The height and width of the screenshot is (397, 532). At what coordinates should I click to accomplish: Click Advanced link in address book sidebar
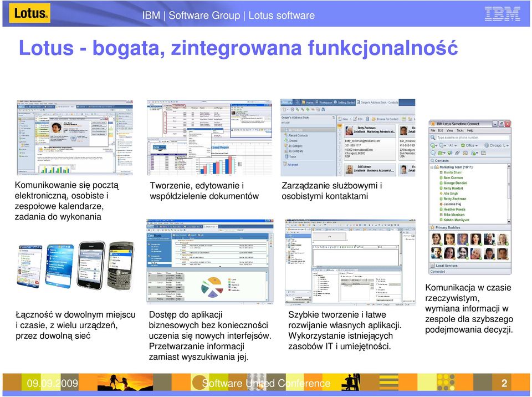click(290, 165)
